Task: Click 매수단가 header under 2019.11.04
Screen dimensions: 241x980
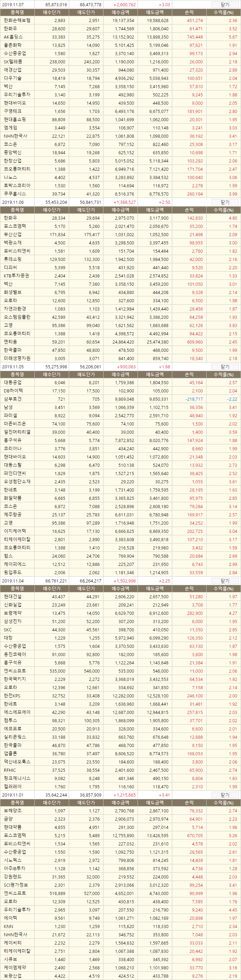Action: tap(52, 589)
